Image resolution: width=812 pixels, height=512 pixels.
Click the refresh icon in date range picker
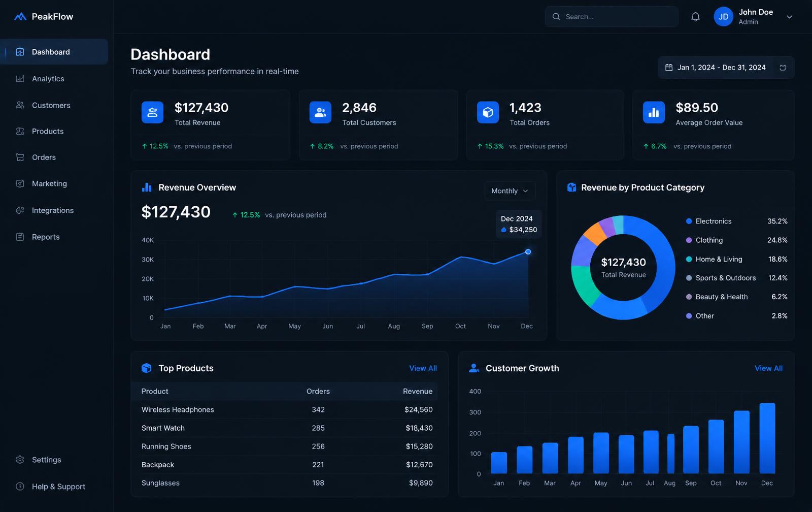783,68
